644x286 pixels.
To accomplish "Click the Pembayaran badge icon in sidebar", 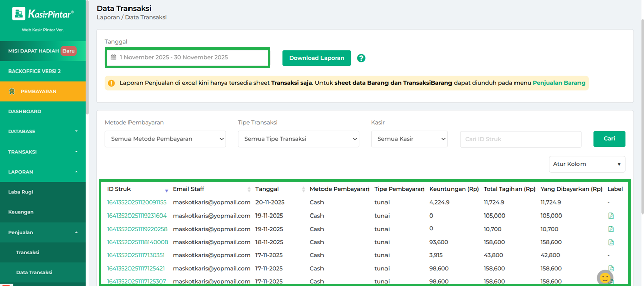I will click(12, 92).
